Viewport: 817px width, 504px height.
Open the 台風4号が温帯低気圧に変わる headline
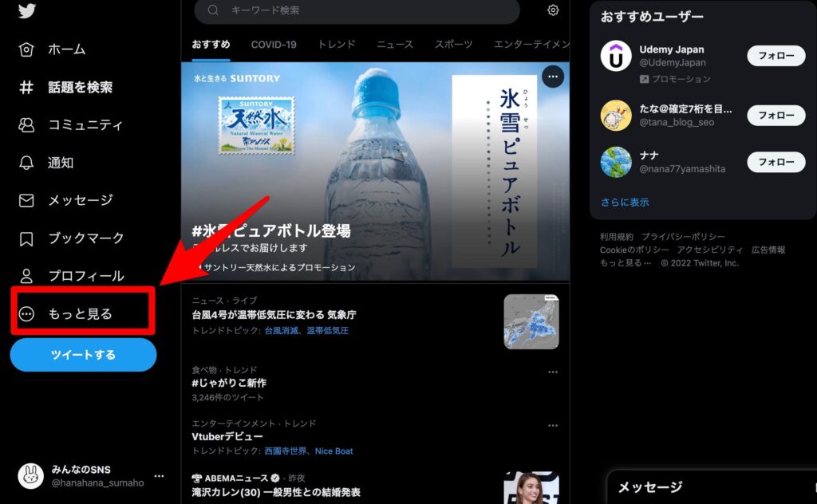(274, 315)
